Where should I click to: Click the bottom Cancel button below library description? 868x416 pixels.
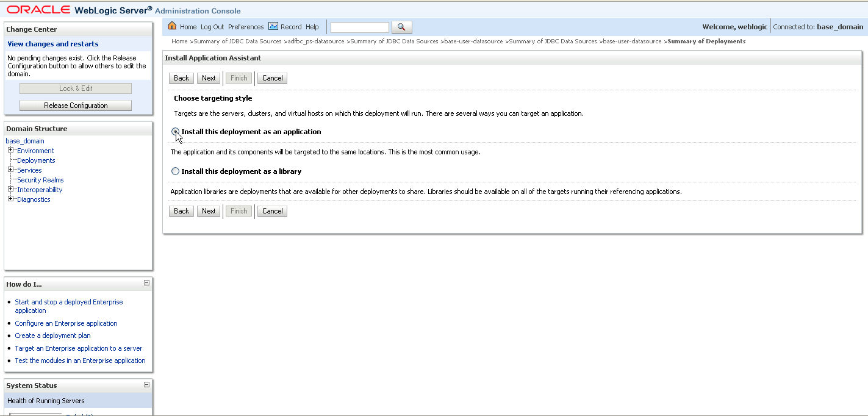272,211
